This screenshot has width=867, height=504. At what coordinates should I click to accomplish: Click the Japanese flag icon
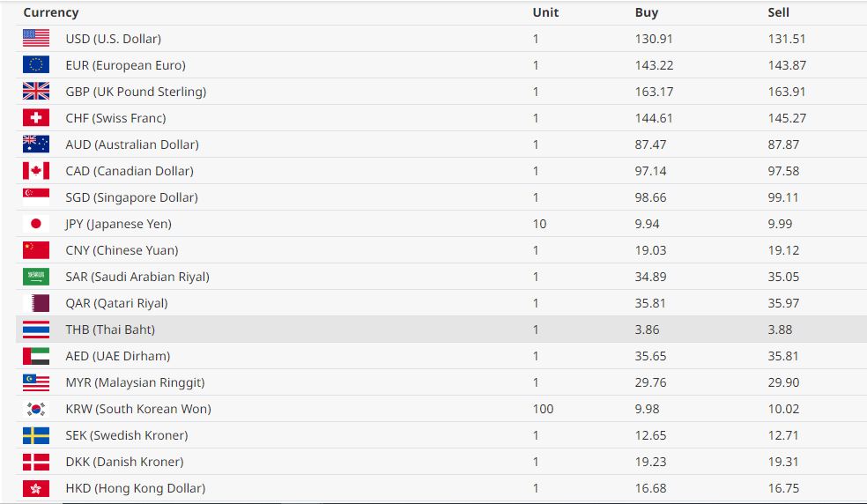(36, 224)
